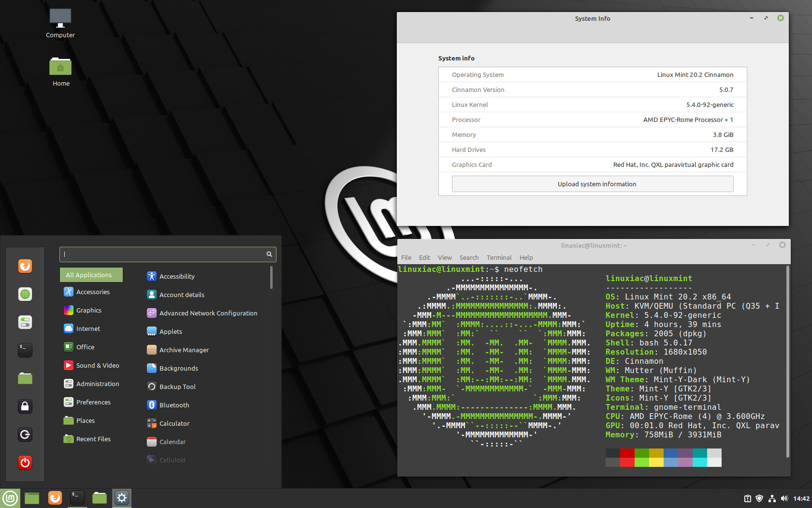Screen dimensions: 812x508
Task: Click the Files folder launcher in the taskbar
Action: tap(100, 498)
